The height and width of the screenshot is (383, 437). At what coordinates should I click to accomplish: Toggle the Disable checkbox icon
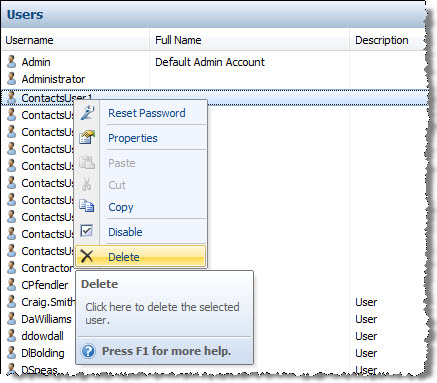[87, 231]
